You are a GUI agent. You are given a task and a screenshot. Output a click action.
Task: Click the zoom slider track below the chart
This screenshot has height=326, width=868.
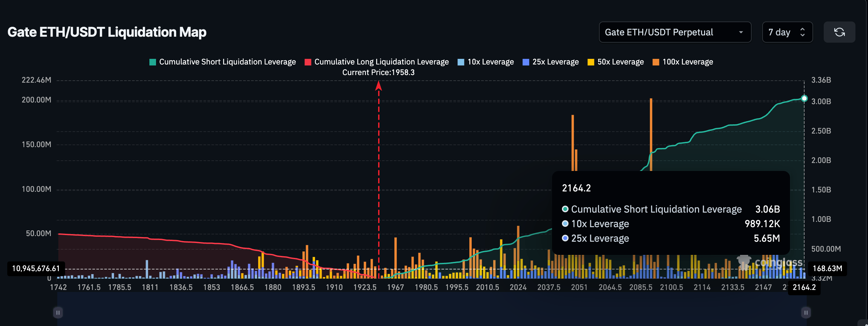(431, 312)
